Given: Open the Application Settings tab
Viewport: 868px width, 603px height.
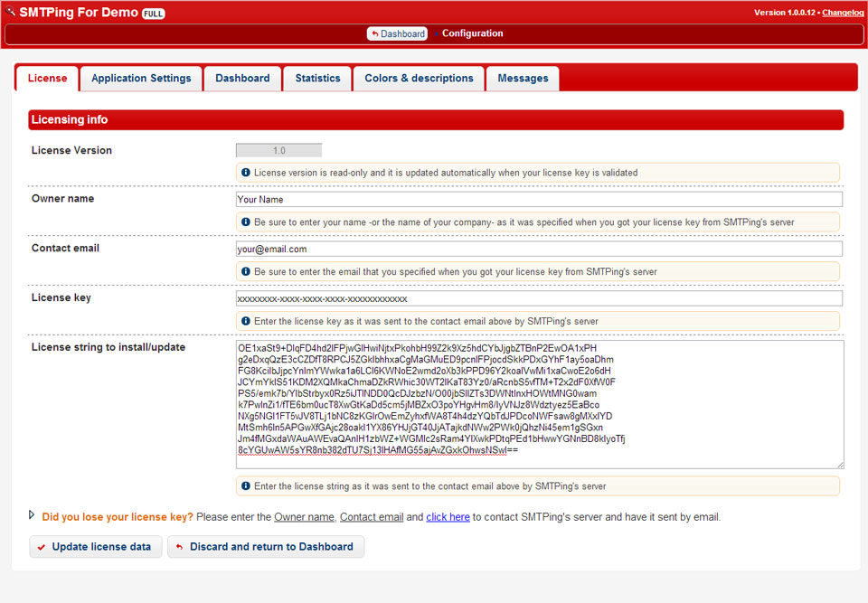Looking at the screenshot, I should coord(141,78).
